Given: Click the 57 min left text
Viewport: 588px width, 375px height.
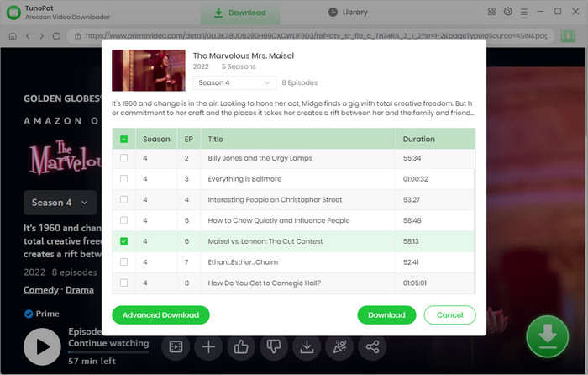Looking at the screenshot, I should [92, 361].
